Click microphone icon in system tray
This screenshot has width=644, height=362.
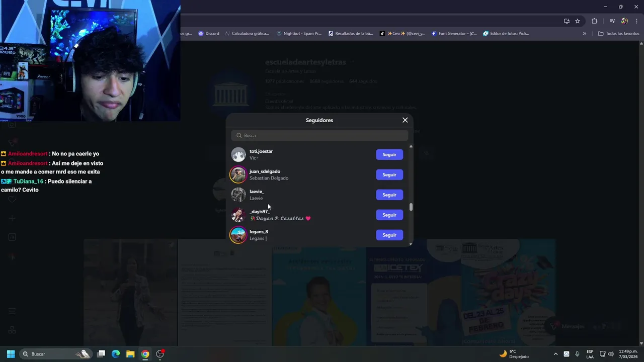pyautogui.click(x=577, y=354)
